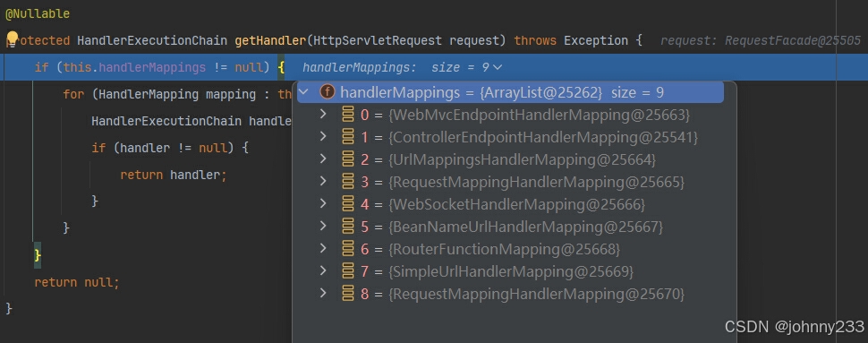Click the 'return null;' statement
Viewport: 868px width, 343px height.
pos(77,283)
